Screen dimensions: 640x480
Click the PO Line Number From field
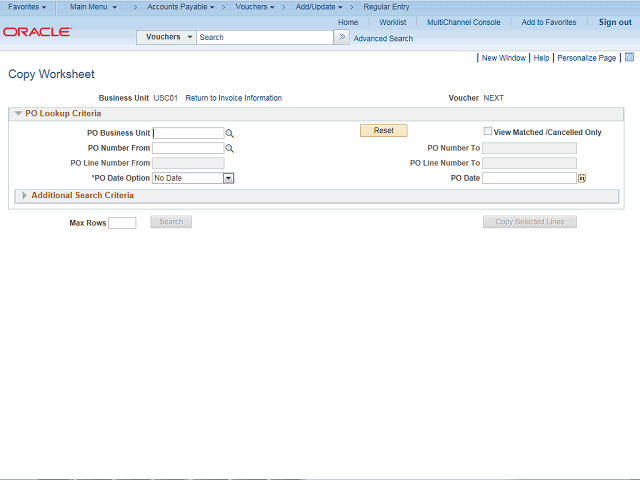188,163
